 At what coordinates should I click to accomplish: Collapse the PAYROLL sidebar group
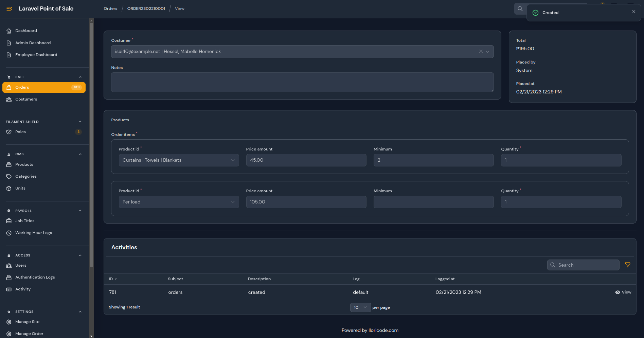coord(80,211)
